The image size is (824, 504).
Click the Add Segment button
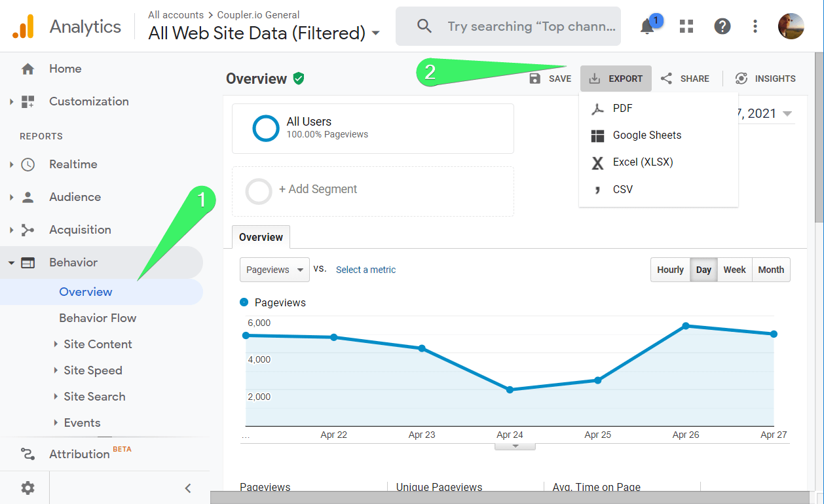pos(318,189)
